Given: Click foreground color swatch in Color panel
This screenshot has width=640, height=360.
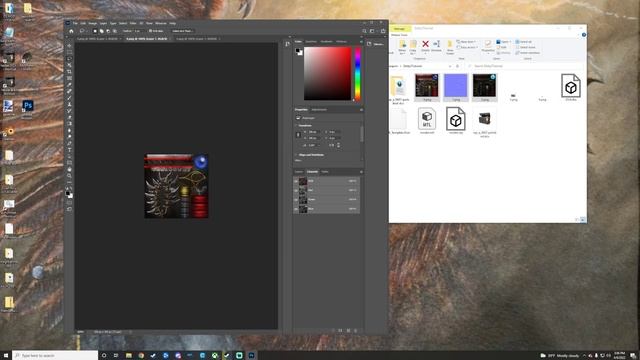Looking at the screenshot, I should pos(298,51).
